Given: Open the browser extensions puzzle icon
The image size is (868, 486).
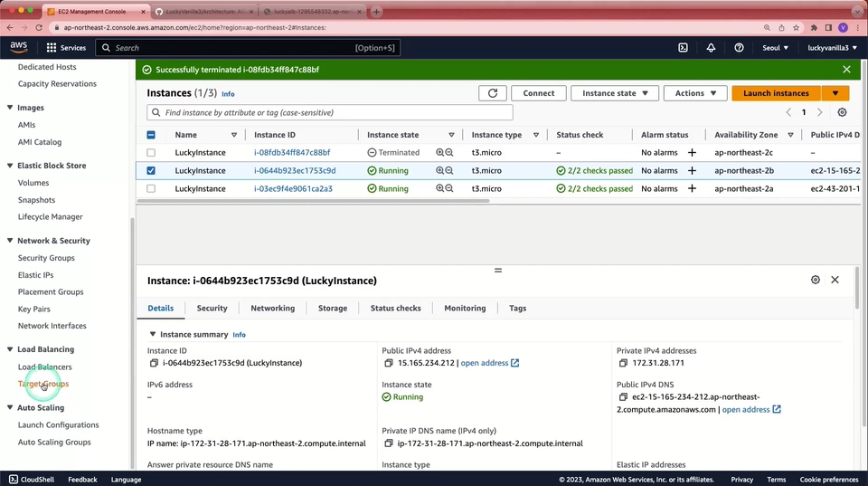Looking at the screenshot, I should click(x=814, y=27).
